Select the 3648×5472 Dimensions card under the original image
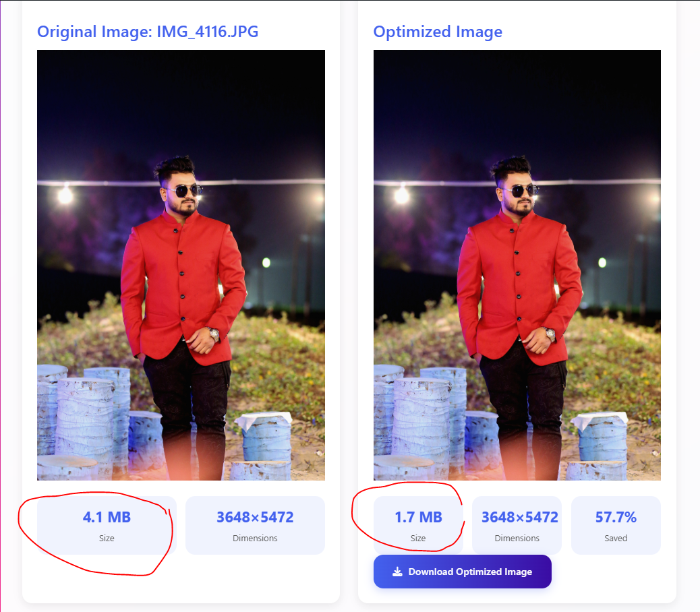 pos(255,525)
